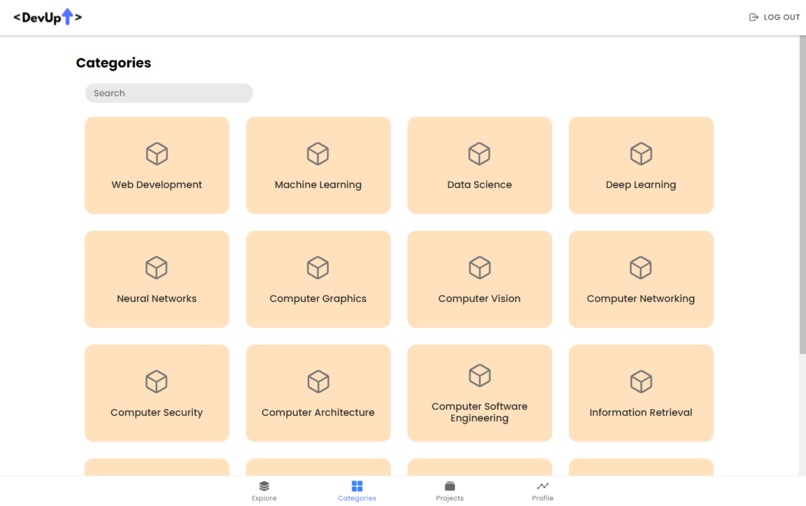Click the vertical page scrollbar thumb

tap(802, 194)
